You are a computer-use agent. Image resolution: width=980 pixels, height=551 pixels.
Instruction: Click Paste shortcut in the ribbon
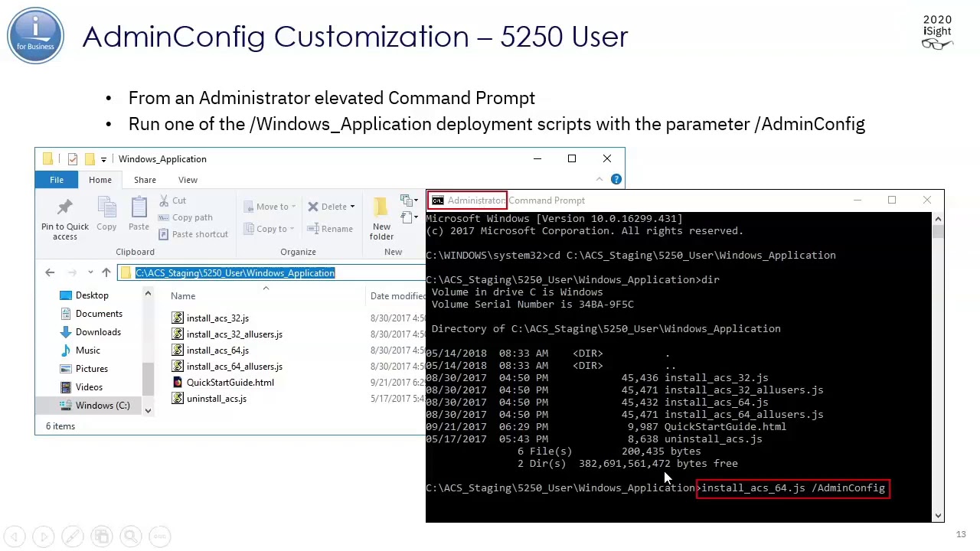point(193,234)
